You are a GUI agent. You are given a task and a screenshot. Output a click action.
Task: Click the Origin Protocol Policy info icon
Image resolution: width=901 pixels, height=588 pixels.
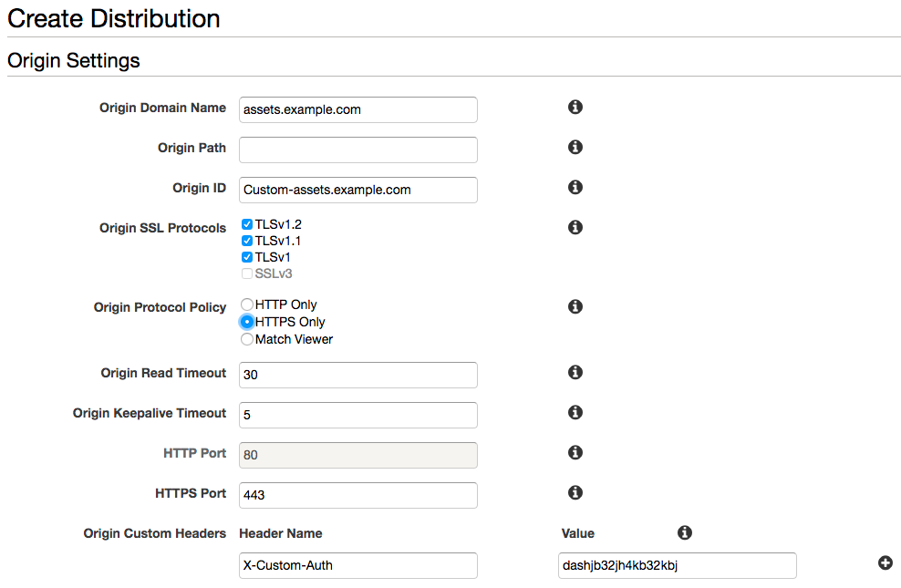coord(575,306)
